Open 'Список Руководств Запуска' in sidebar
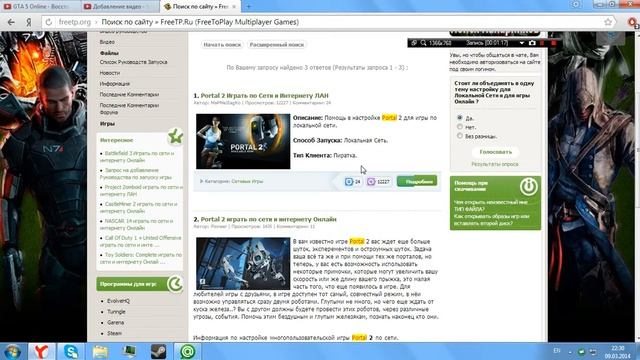This screenshot has height=360, width=640. (x=133, y=62)
